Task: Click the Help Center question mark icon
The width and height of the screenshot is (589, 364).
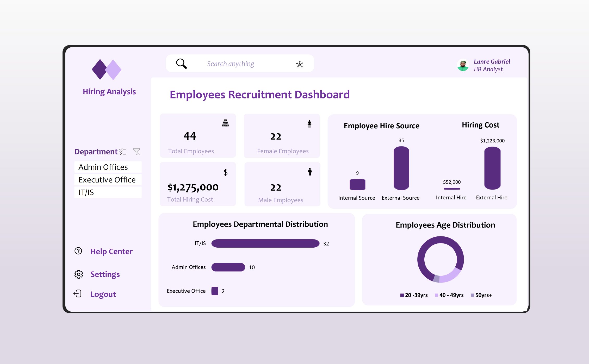Action: pos(78,251)
